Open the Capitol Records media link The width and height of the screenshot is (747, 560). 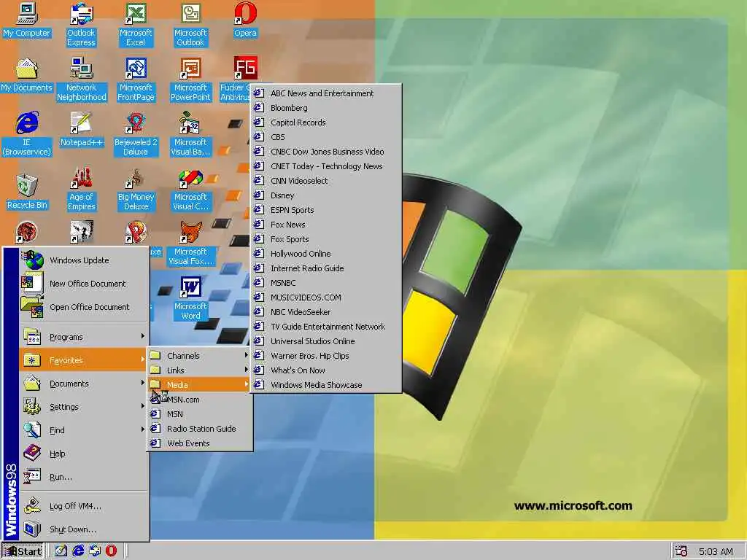pos(326,122)
